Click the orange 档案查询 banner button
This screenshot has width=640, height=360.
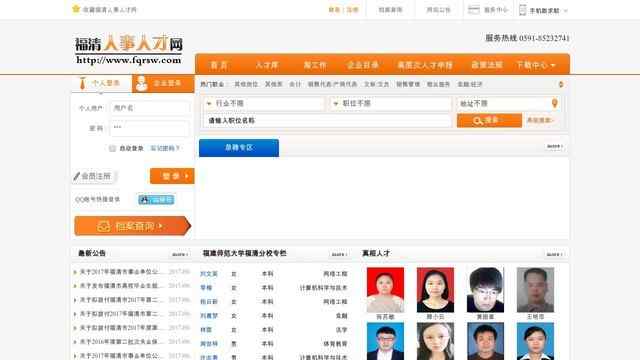click(132, 226)
